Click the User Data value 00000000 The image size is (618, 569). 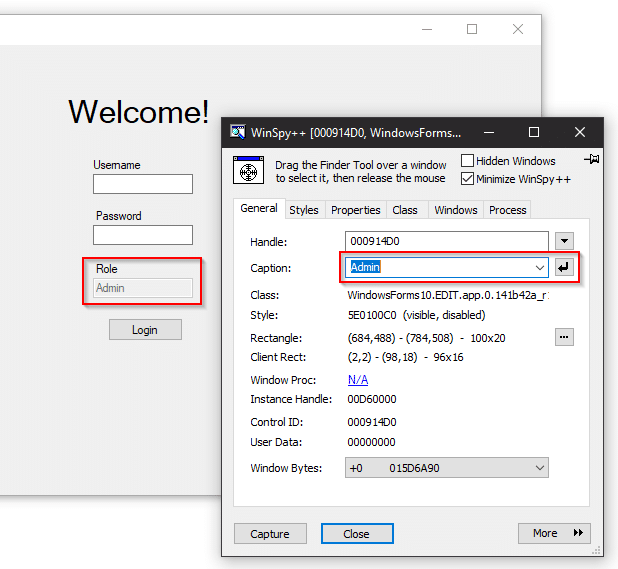(371, 442)
